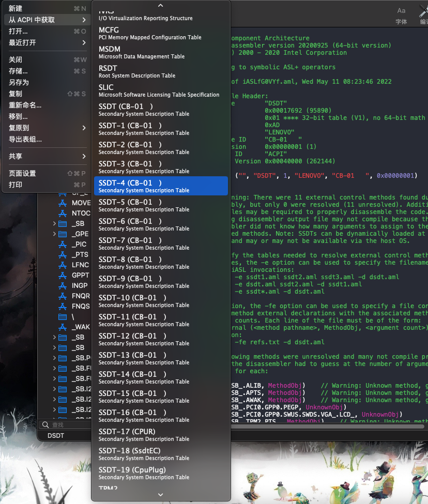Select the MOVE method icon in navigator

click(x=63, y=203)
